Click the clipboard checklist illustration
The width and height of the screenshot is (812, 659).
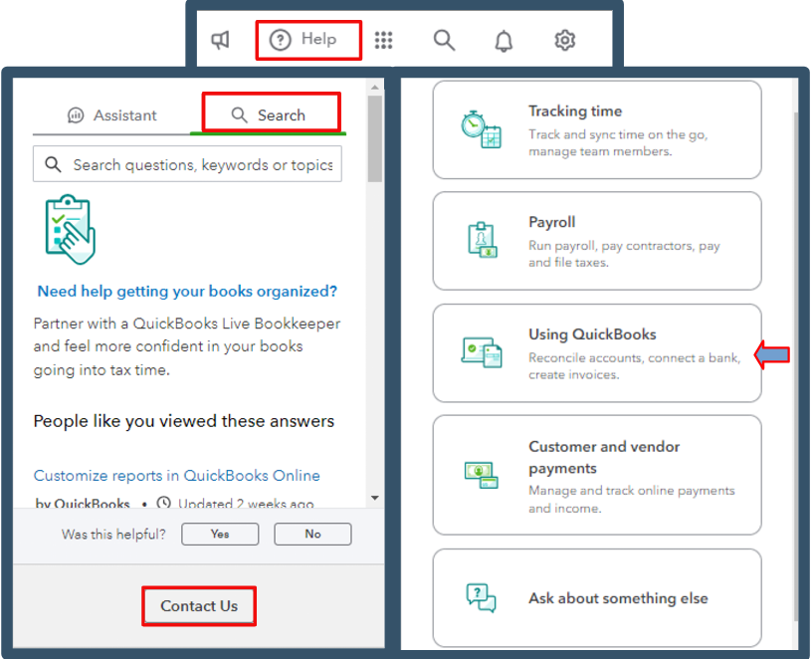point(71,230)
